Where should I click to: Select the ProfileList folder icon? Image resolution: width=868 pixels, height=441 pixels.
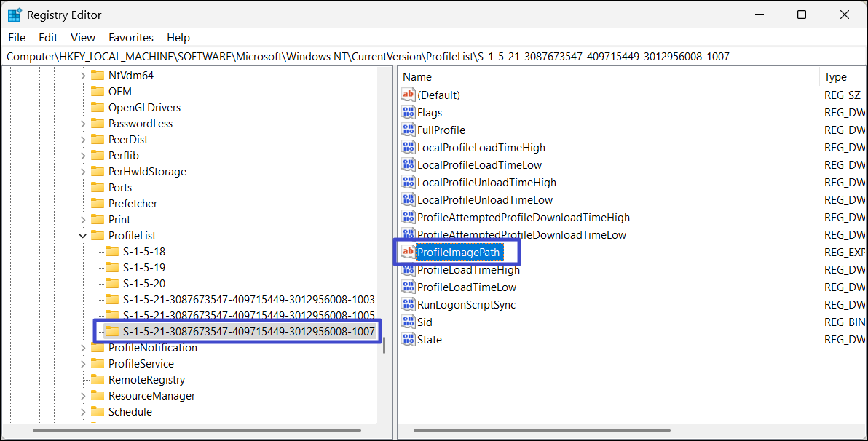point(98,236)
